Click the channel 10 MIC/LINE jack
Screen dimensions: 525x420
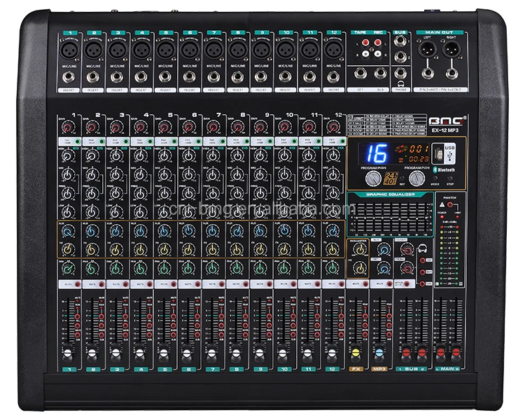point(286,77)
